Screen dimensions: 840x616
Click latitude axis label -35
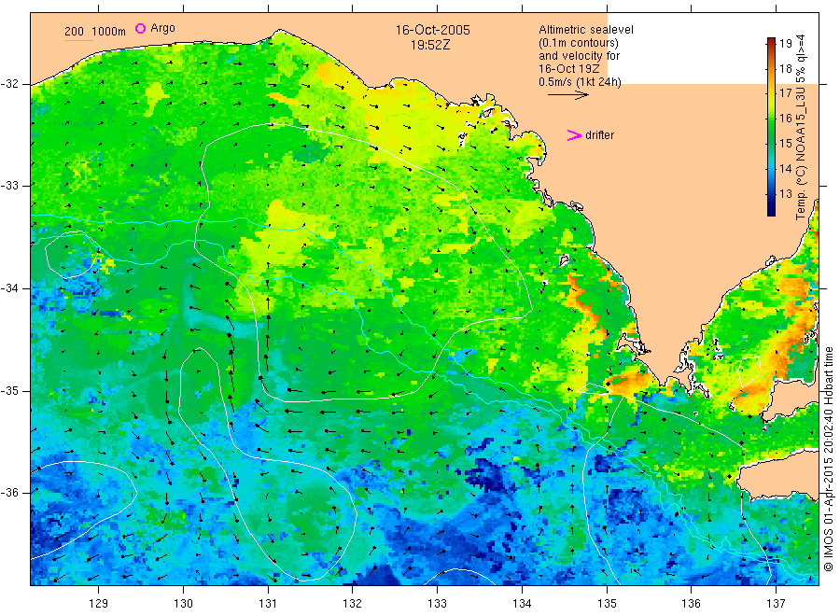click(x=9, y=390)
